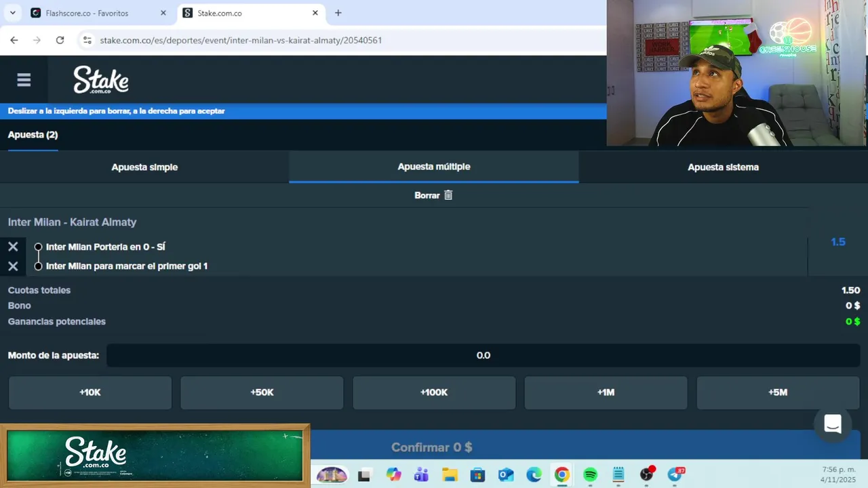Viewport: 868px width, 488px height.
Task: Add +50K to the bet amount
Action: click(262, 392)
